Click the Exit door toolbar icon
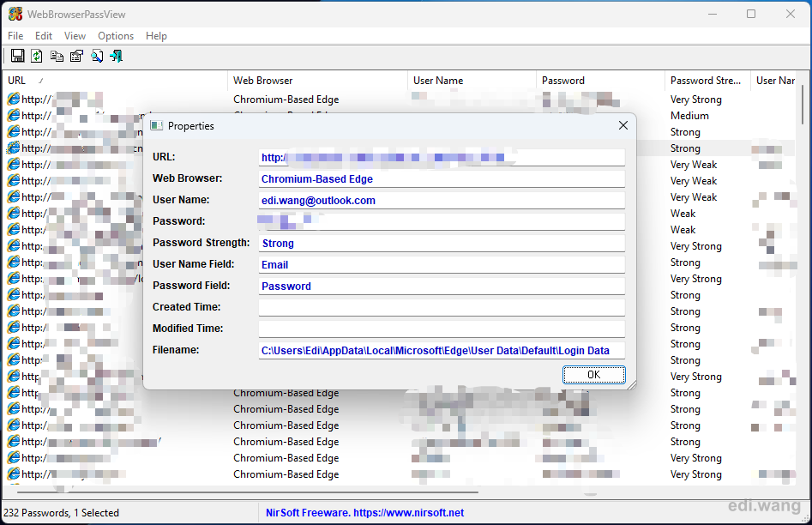The height and width of the screenshot is (525, 812). (x=117, y=56)
